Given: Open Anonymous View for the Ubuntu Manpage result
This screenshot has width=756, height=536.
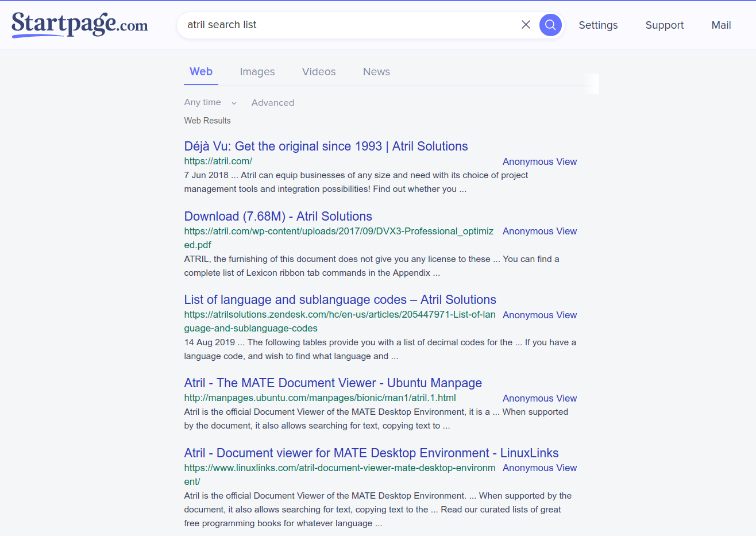Looking at the screenshot, I should point(539,398).
